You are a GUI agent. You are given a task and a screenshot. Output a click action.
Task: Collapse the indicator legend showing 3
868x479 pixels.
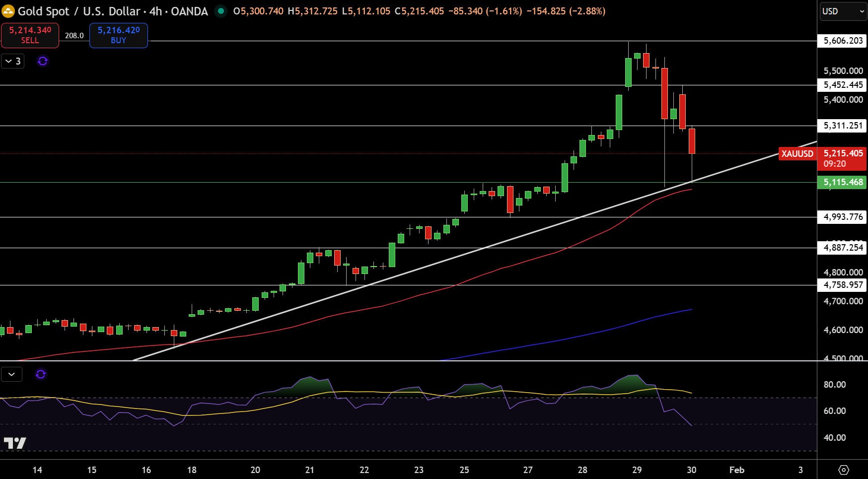pos(13,61)
